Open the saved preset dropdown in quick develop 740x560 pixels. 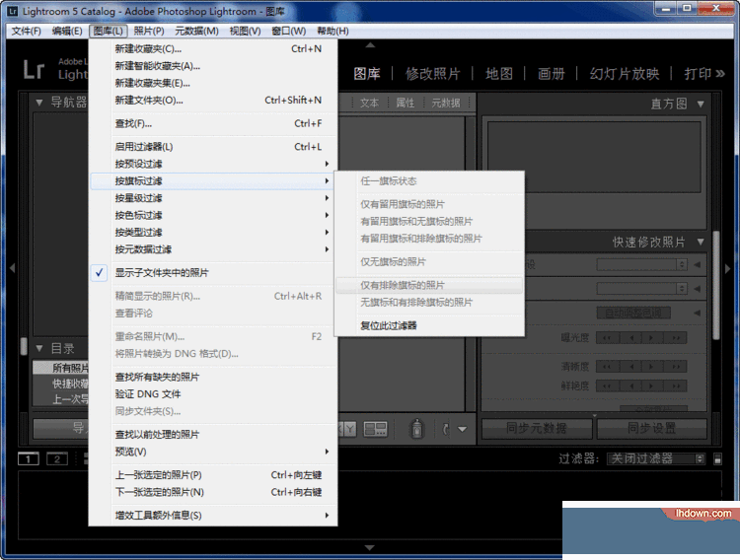click(642, 264)
